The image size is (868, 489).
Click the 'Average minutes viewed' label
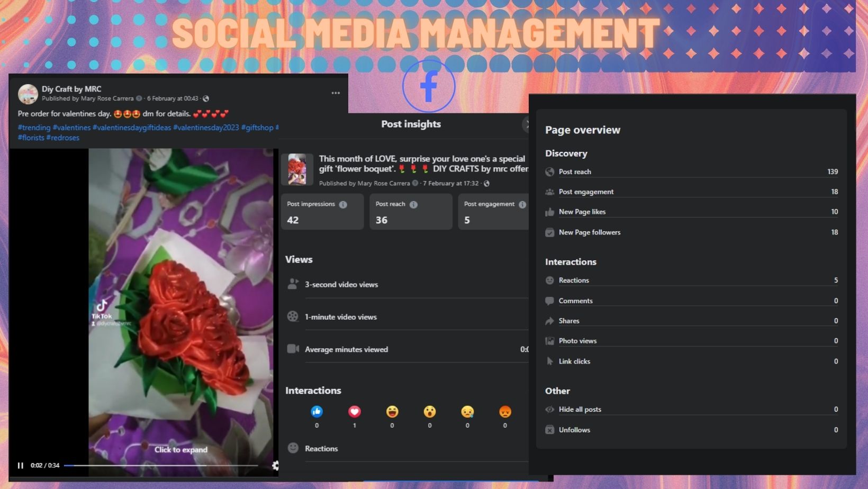347,349
